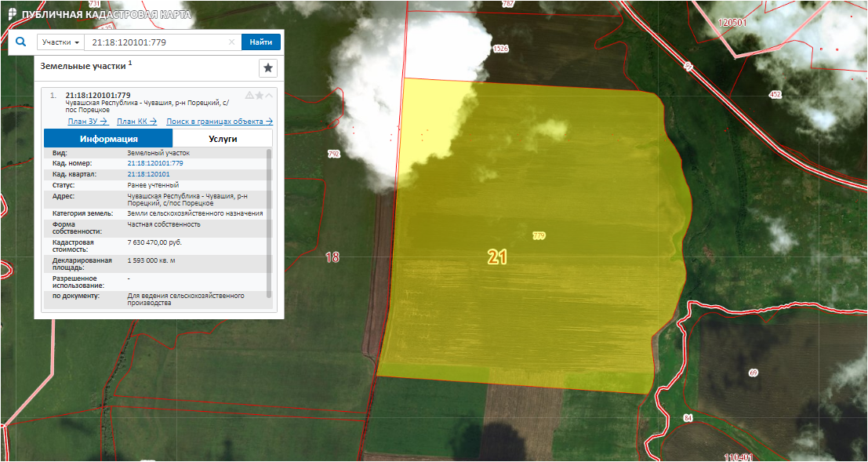Viewport: 868px width, 462px height.
Task: Open the План КК link
Action: click(x=136, y=122)
